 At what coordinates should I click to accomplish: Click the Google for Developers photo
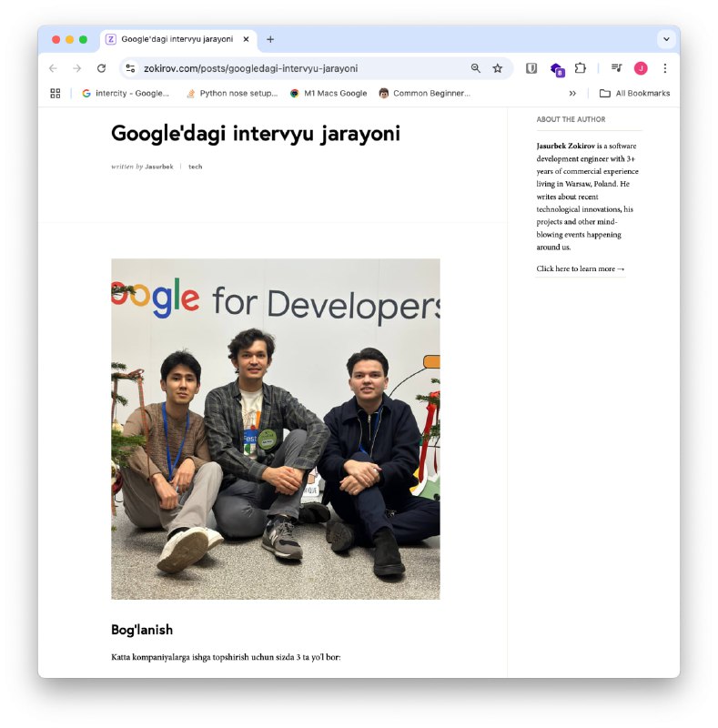pyautogui.click(x=276, y=429)
